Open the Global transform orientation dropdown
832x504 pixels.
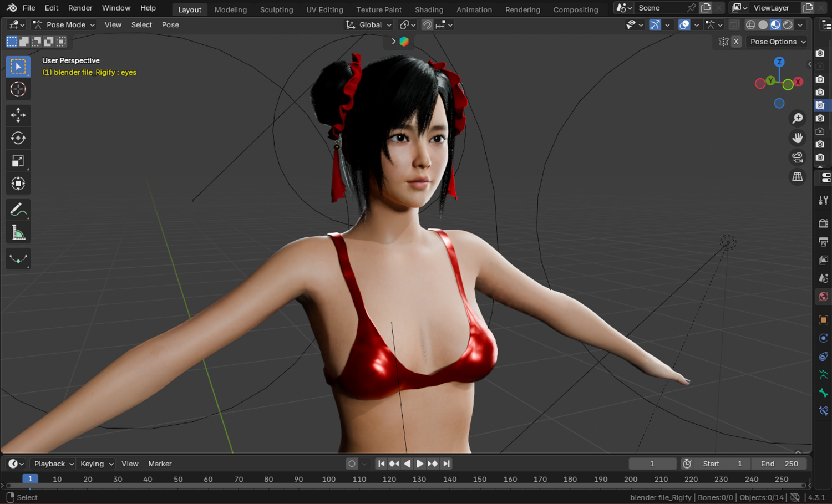(368, 25)
